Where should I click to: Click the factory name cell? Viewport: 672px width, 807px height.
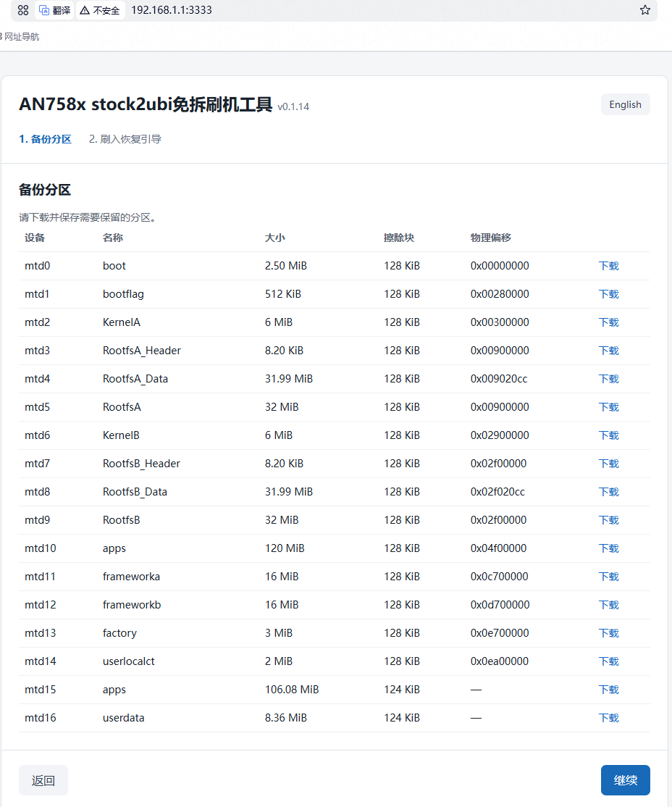tap(119, 634)
